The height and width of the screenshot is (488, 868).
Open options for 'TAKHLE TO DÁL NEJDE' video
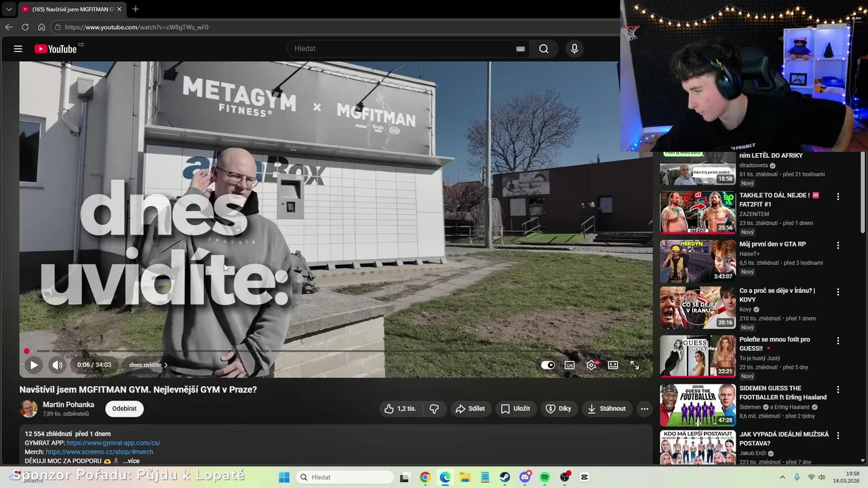[838, 197]
